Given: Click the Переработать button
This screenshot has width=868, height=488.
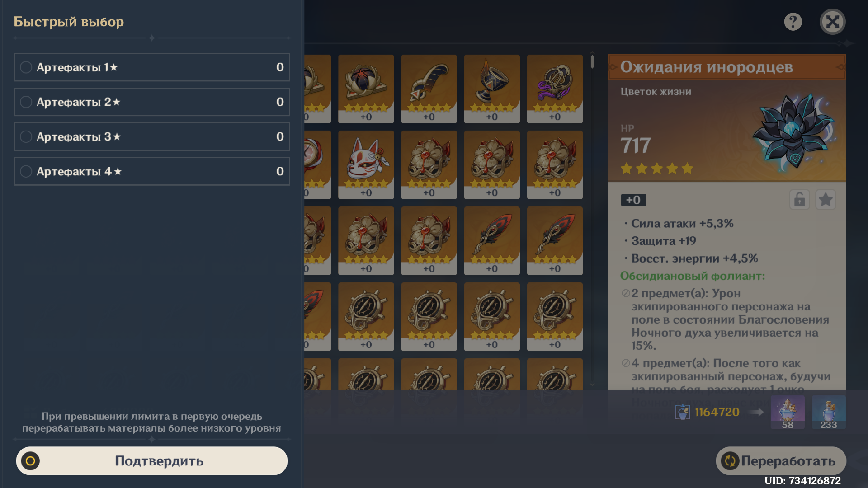Looking at the screenshot, I should pyautogui.click(x=781, y=461).
